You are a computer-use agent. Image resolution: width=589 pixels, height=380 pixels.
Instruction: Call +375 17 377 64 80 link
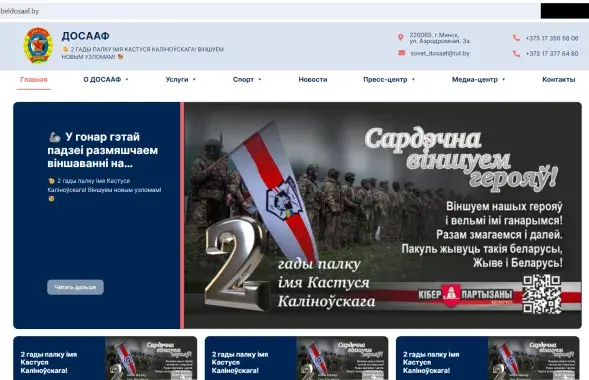pos(552,54)
